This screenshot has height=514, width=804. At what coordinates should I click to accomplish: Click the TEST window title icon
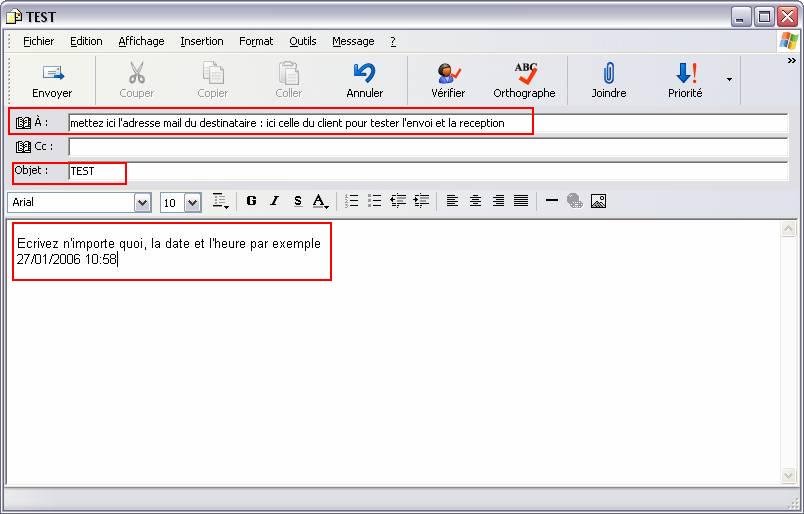point(14,17)
